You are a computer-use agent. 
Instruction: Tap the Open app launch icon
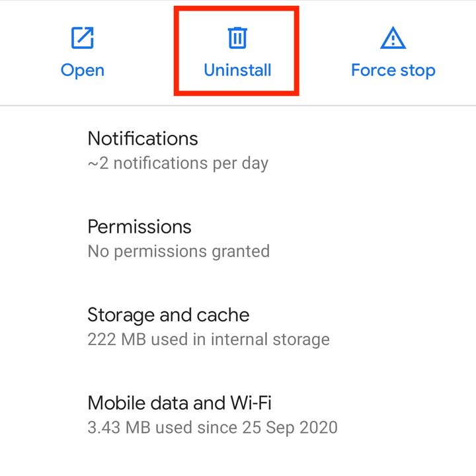[82, 38]
